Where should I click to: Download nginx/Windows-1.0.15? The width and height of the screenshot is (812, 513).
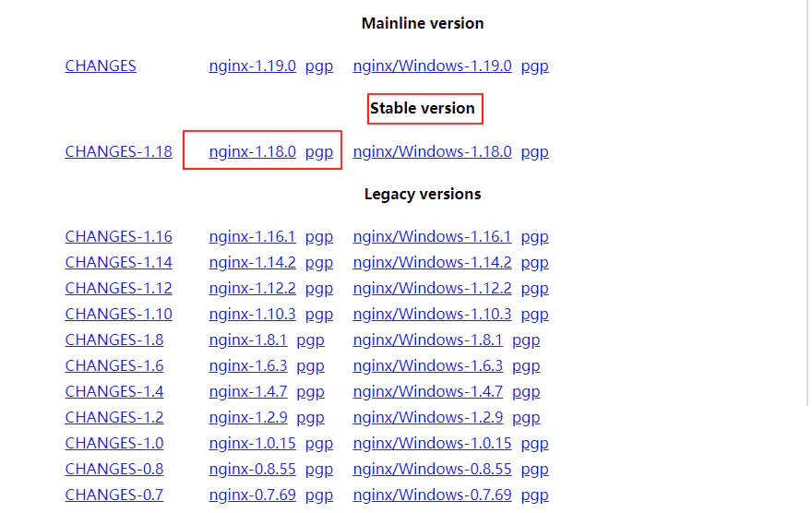click(x=432, y=444)
